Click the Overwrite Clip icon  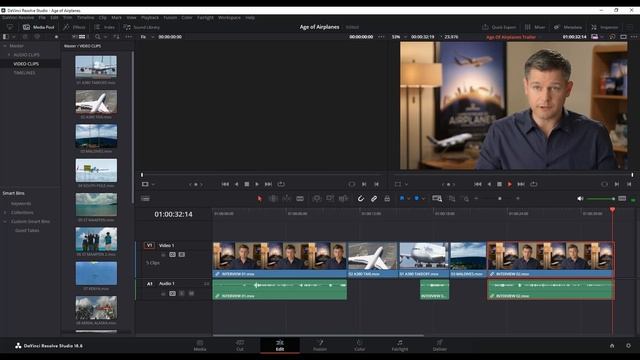330,199
